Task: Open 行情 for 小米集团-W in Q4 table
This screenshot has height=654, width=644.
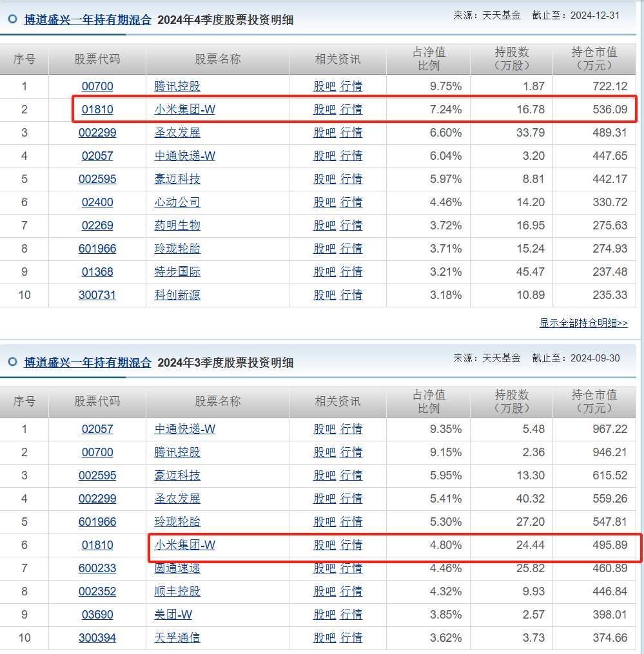Action: pyautogui.click(x=351, y=110)
